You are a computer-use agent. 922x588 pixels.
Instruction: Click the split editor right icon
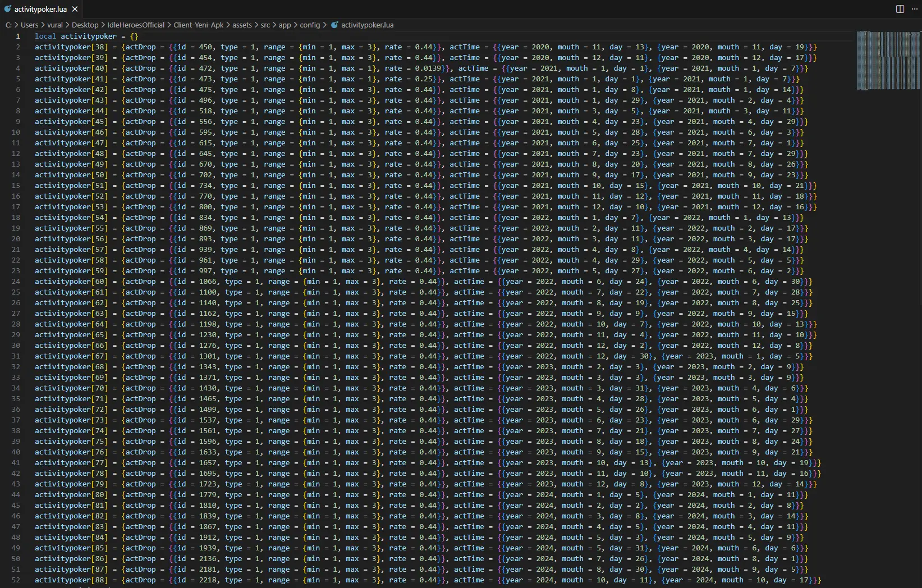click(900, 9)
